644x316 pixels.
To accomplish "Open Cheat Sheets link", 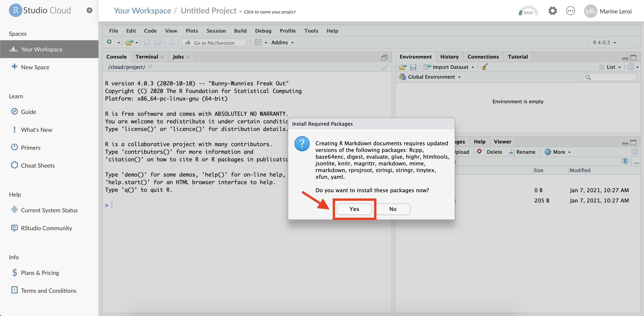I will point(33,165).
